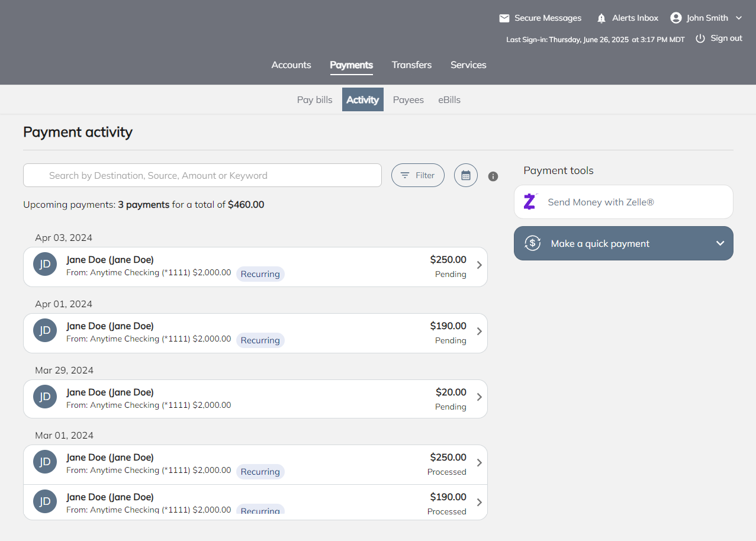Click JD avatar on the $190.00 Processed payment
The height and width of the screenshot is (541, 756).
tap(45, 501)
